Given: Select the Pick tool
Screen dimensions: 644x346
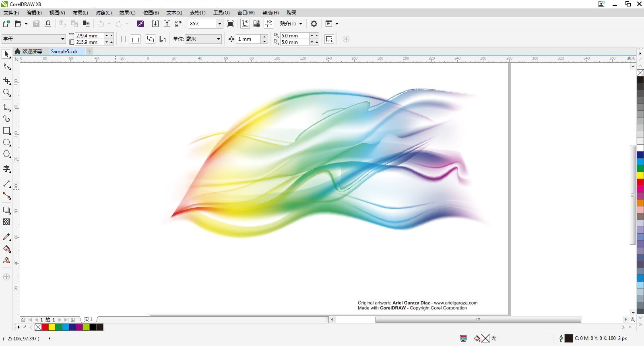Looking at the screenshot, I should coord(7,54).
